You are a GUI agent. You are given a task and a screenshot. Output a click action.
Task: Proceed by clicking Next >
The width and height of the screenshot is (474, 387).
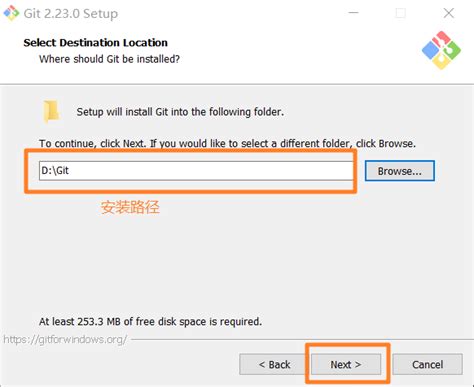coord(346,364)
